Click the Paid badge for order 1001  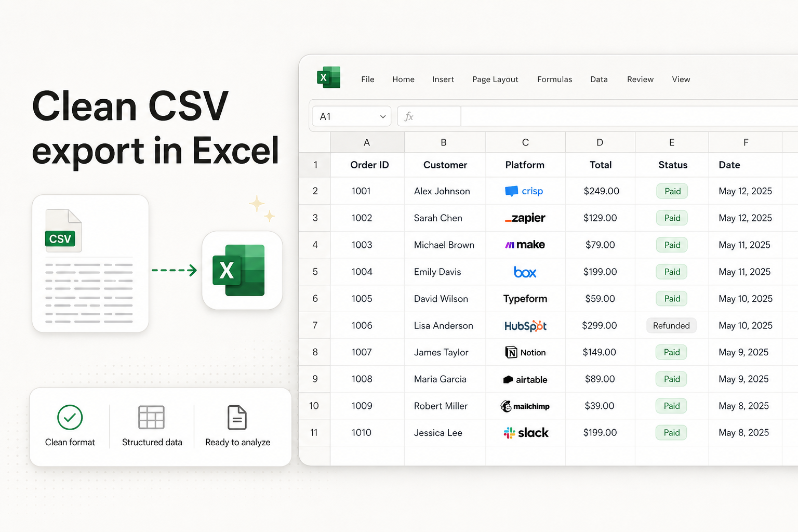(672, 191)
